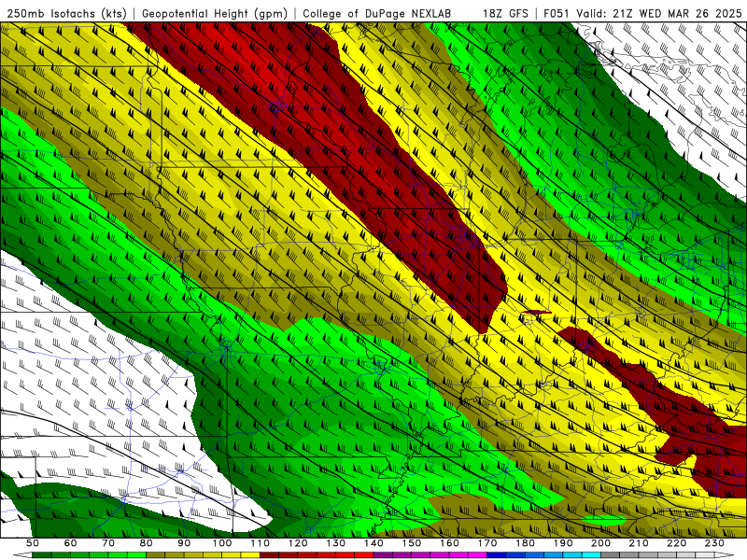Click the 130 value in the legend
The height and width of the screenshot is (560, 747).
pyautogui.click(x=336, y=543)
